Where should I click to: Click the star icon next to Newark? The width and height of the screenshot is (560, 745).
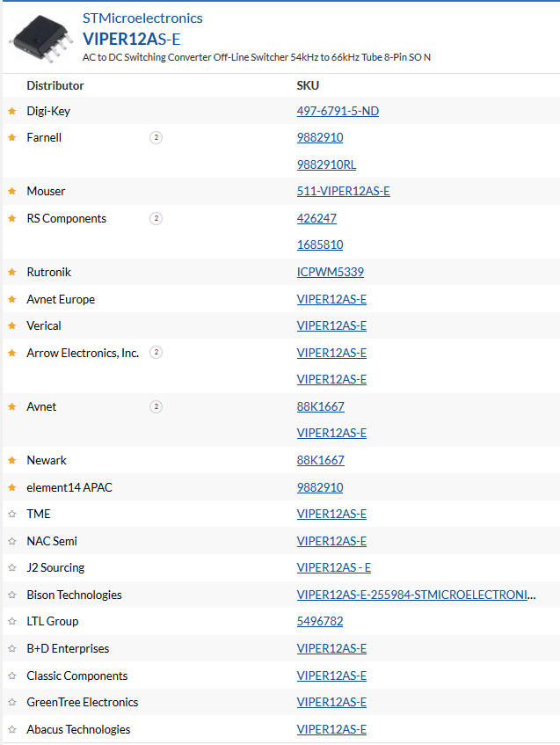pos(12,460)
